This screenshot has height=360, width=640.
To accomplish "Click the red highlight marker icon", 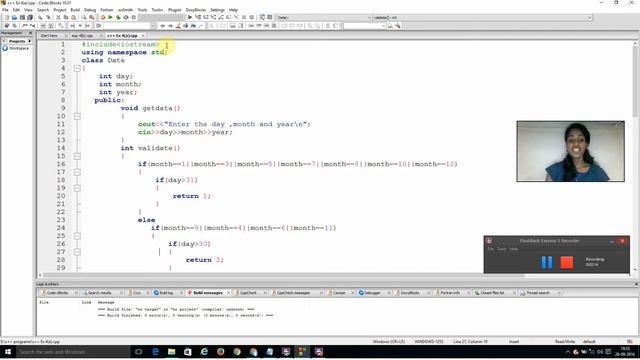I will tap(178, 26).
